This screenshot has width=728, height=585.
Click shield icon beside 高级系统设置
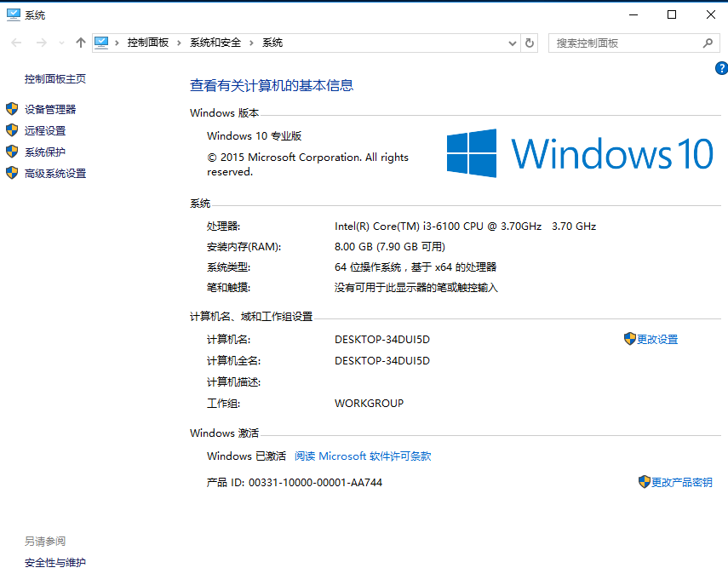point(12,173)
